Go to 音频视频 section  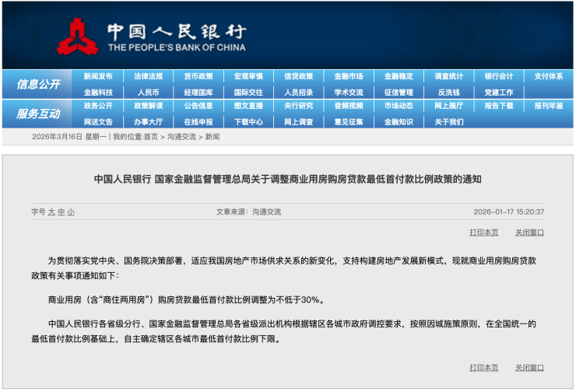tap(348, 106)
